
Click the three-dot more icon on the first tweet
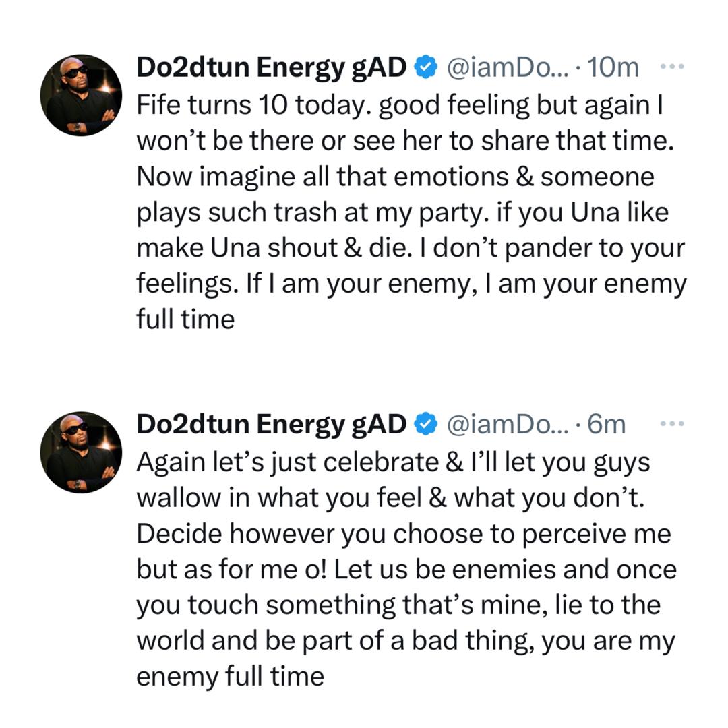pos(671,65)
